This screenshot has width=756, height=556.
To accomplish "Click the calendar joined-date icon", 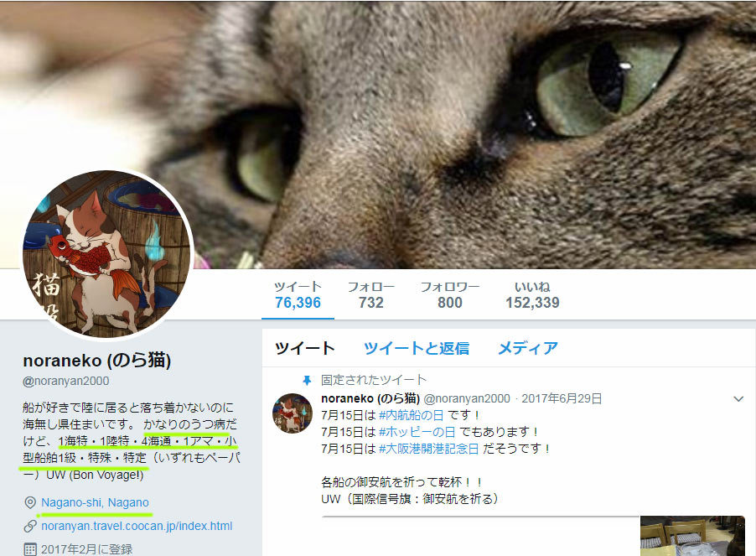I will pos(30,548).
